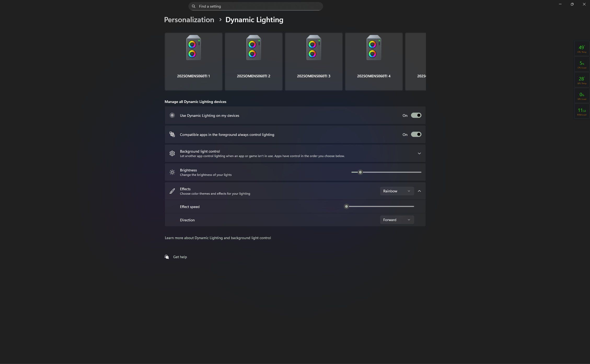The width and height of the screenshot is (590, 364).
Task: Click the Effects paintbrush icon
Action: (172, 191)
